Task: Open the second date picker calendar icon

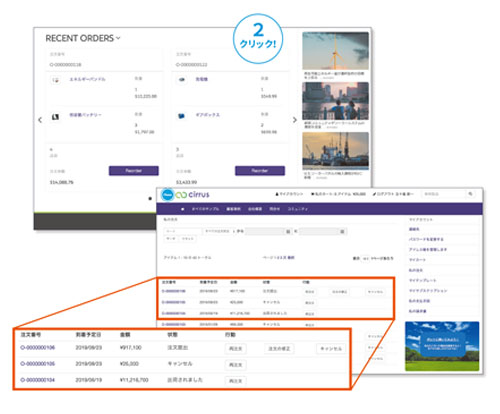Action: (342, 231)
